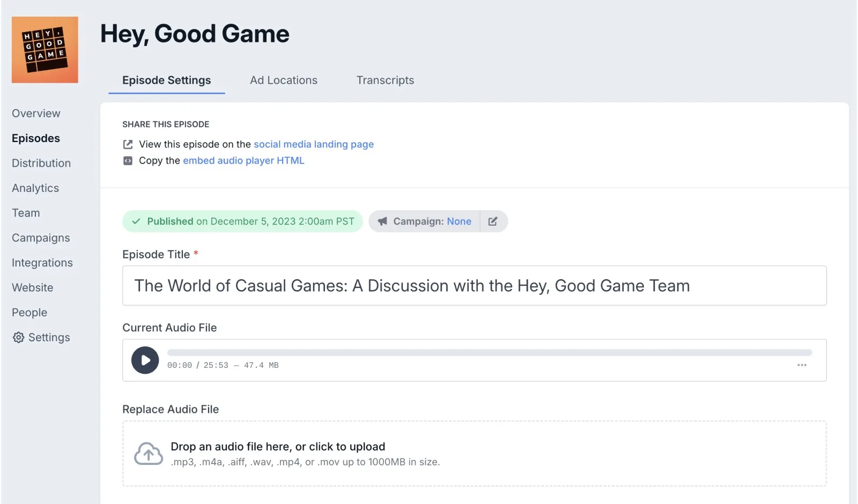Switch to the Ad Locations tab

pos(283,80)
